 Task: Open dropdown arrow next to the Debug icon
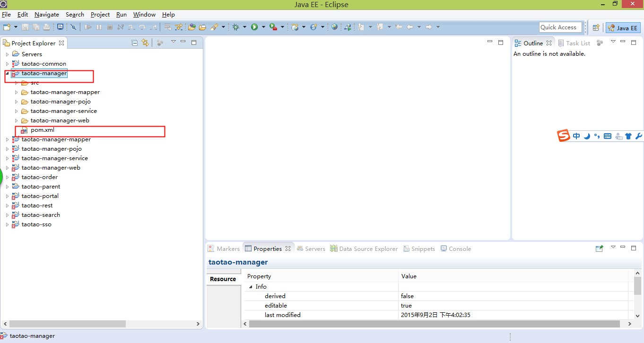pyautogui.click(x=244, y=27)
